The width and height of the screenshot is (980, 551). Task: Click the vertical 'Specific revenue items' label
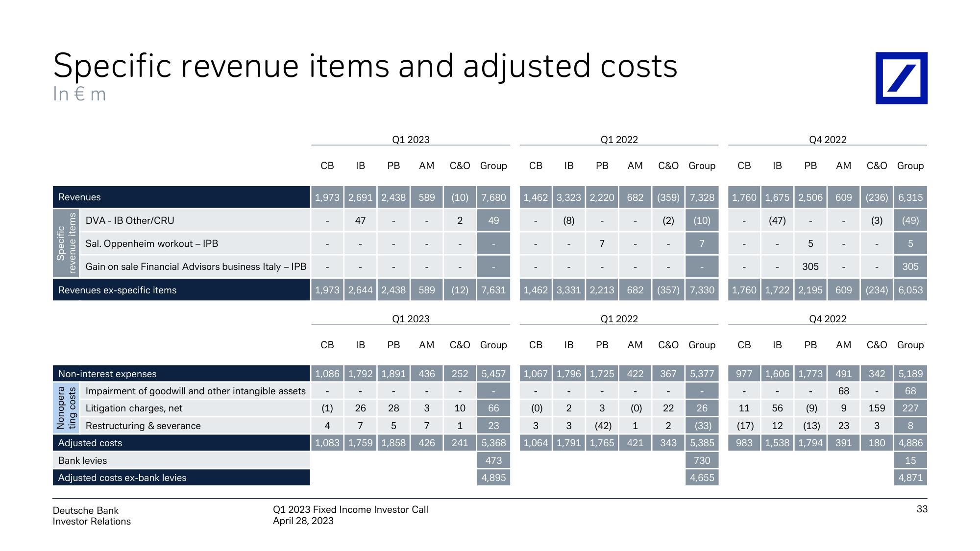[x=66, y=243]
